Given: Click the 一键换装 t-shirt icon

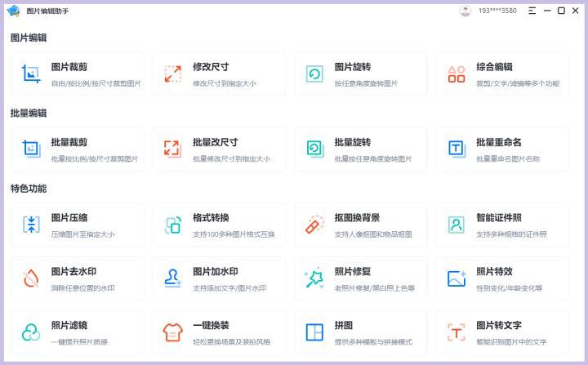Looking at the screenshot, I should point(173,332).
